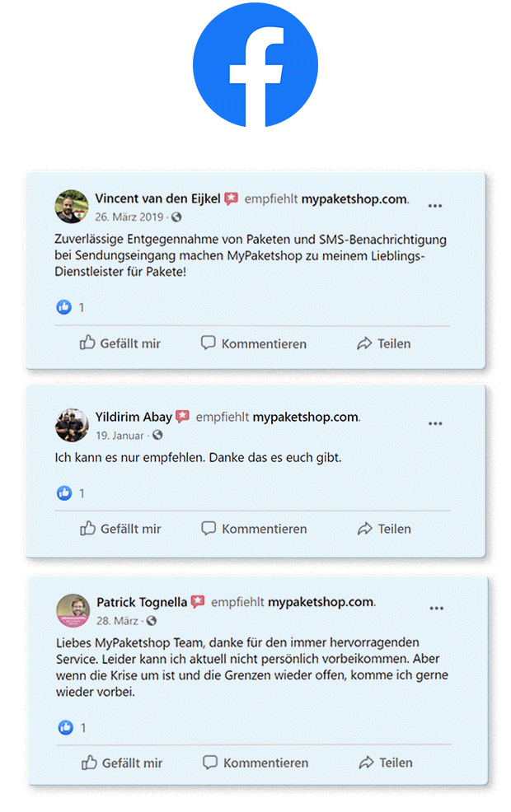This screenshot has width=511, height=812.
Task: Expand more options on Patrick Tognella's post
Action: point(437,609)
